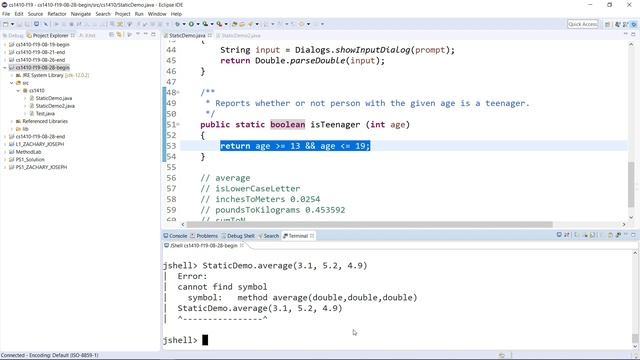Select the cs1410-f19-08-26-end project
Viewport: 640px width, 360px height.
(x=40, y=60)
